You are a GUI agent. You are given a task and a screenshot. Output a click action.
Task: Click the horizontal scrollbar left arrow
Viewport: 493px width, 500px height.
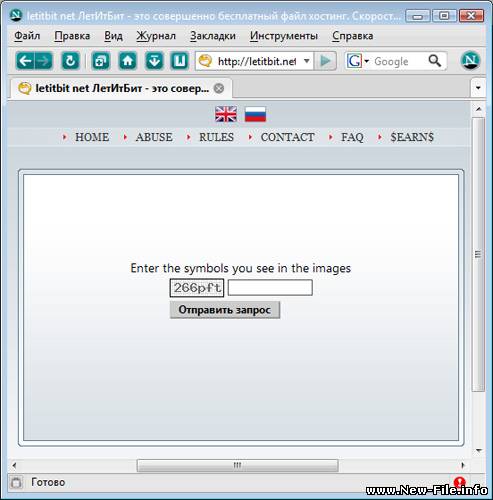point(14,465)
